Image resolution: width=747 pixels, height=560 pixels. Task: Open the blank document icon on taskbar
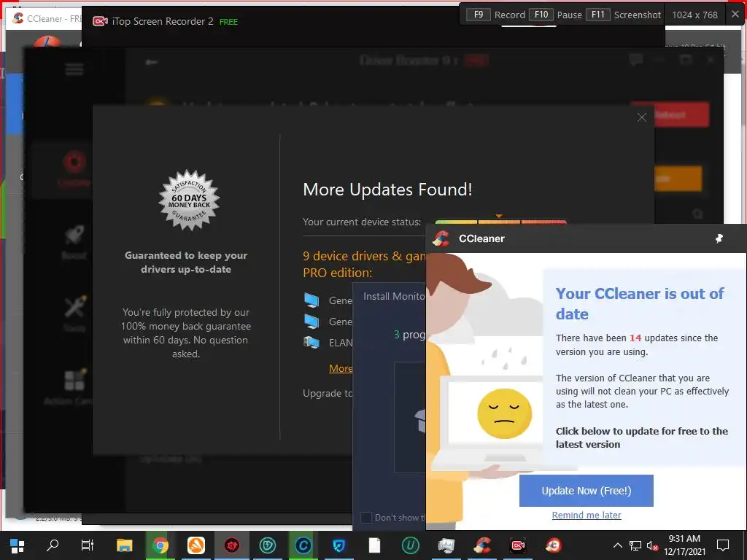point(374,545)
